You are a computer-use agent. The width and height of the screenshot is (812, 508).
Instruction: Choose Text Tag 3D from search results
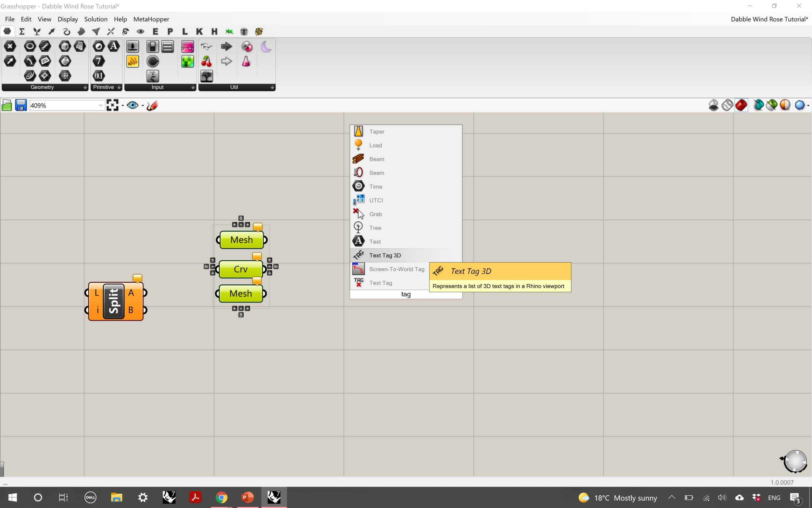(385, 255)
